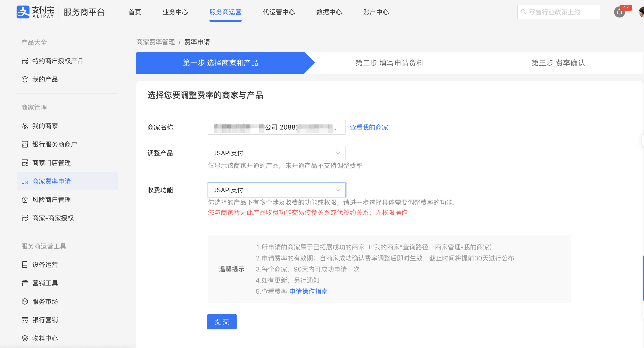Click the Alipay logo icon
644x348 pixels.
(23, 12)
